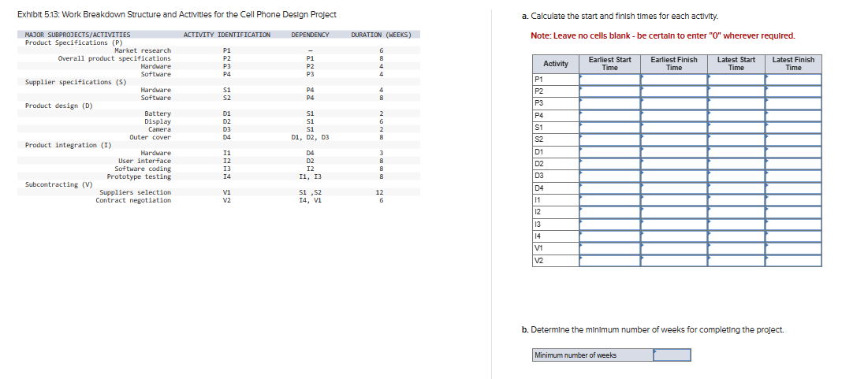The width and height of the screenshot is (868, 379).
Task: Click the 'User interface' activity text
Action: pyautogui.click(x=144, y=161)
